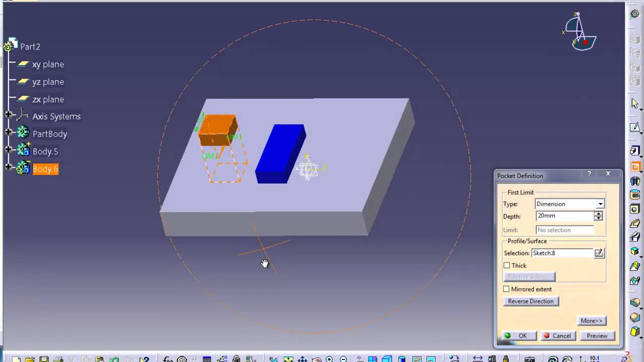
Task: Click the Measure Between double-arrow icon
Action: [477, 359]
